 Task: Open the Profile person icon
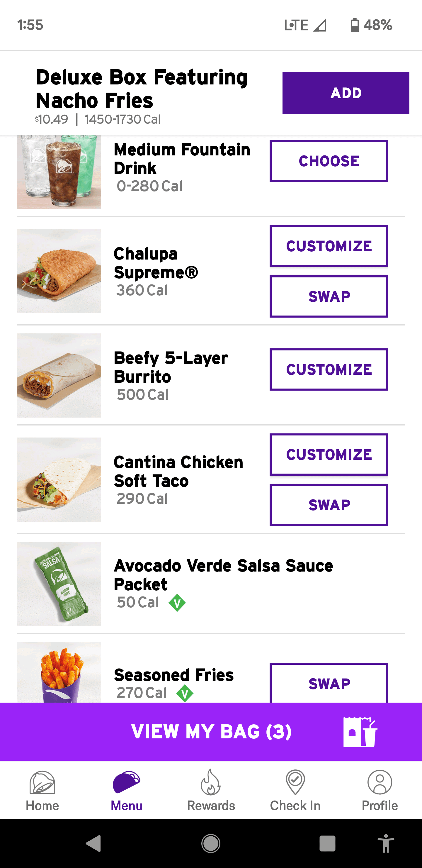tap(380, 782)
